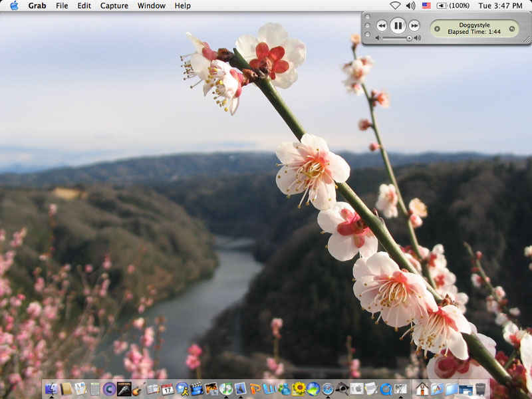
Task: Open the system volume menu bar control
Action: coord(410,5)
